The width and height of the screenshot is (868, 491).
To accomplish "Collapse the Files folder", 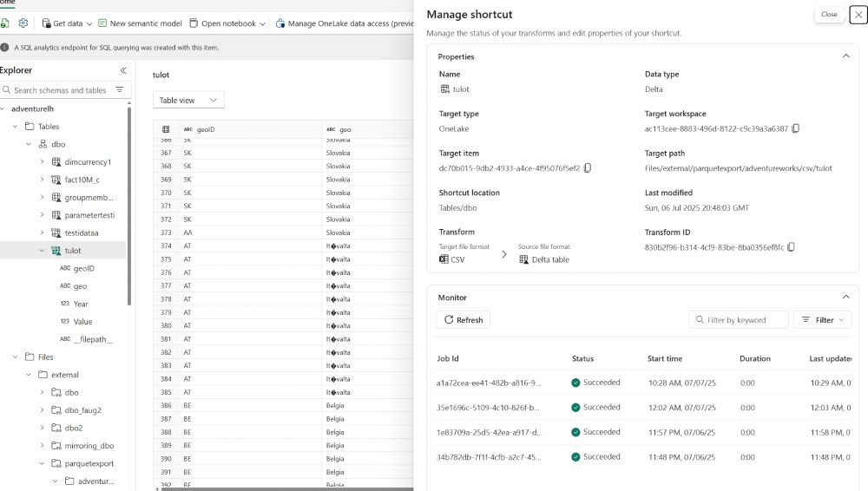I will point(16,357).
